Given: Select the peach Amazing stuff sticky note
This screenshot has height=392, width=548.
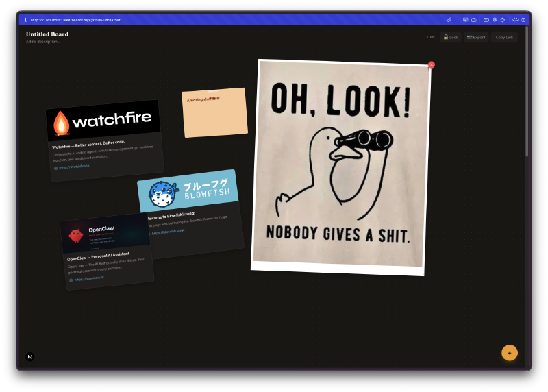Looking at the screenshot, I should 214,117.
